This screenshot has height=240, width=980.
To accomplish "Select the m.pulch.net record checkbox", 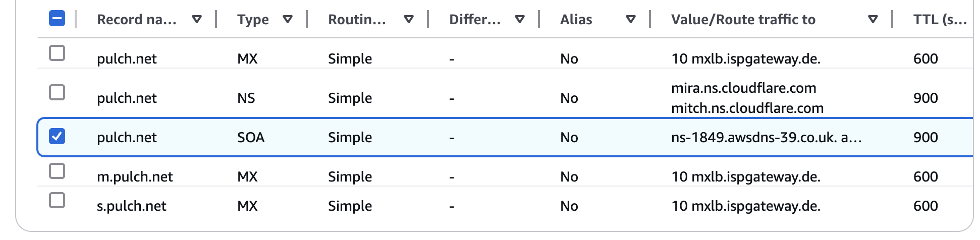I will [57, 171].
